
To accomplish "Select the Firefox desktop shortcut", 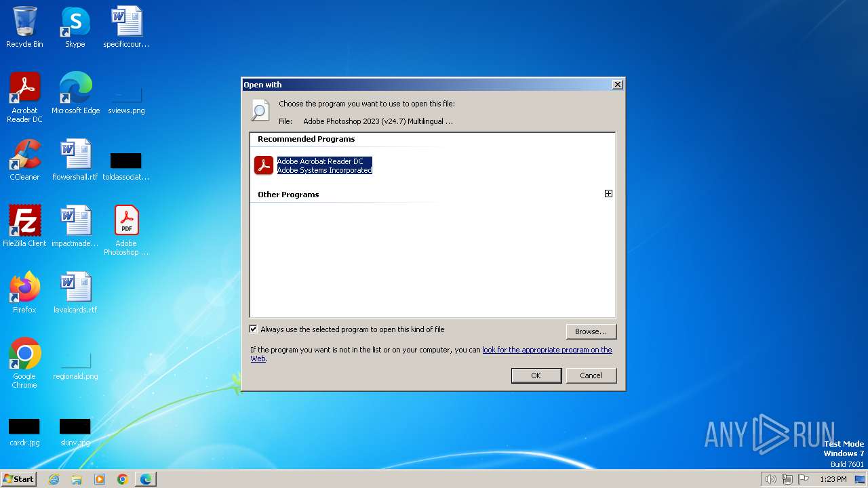I will [x=24, y=293].
